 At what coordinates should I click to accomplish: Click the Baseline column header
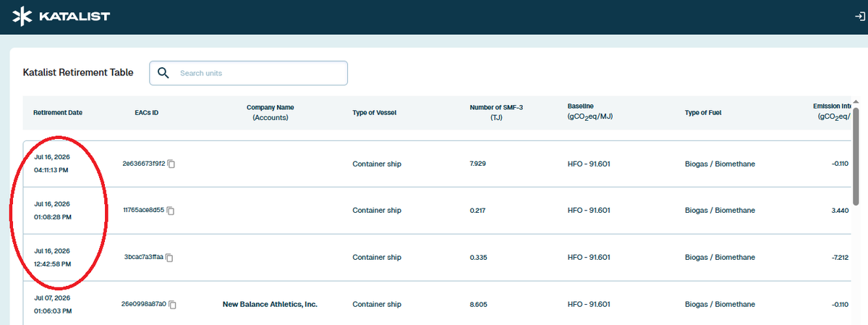click(x=591, y=112)
